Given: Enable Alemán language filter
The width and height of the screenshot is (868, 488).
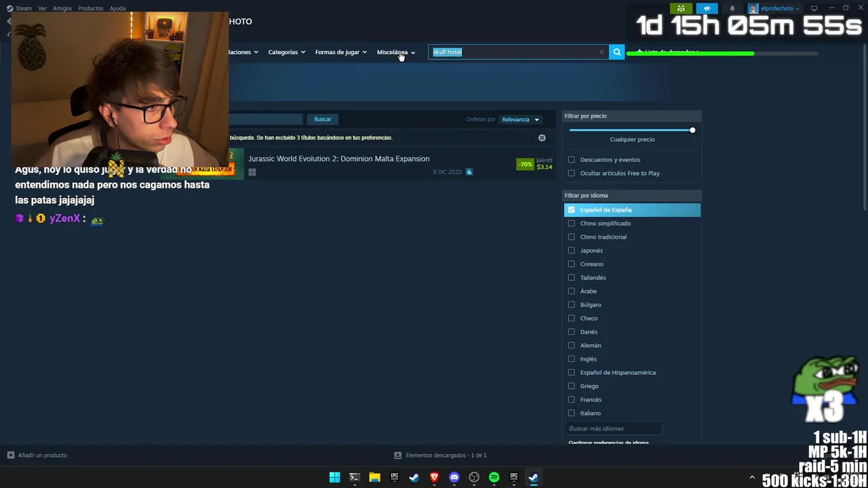Looking at the screenshot, I should [x=572, y=346].
